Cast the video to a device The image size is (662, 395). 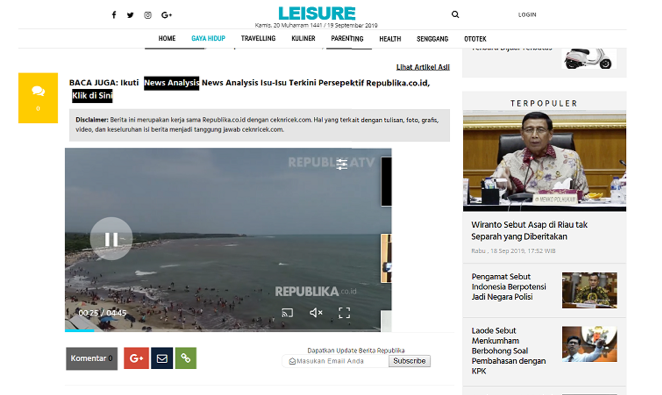tap(287, 313)
